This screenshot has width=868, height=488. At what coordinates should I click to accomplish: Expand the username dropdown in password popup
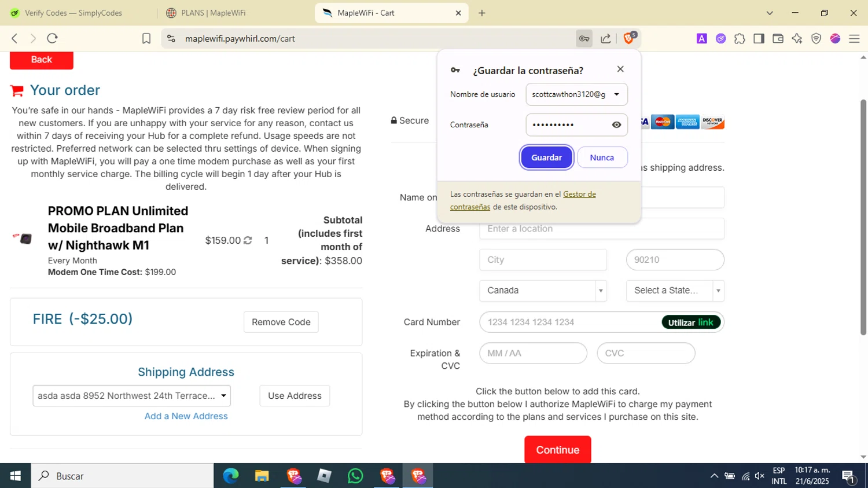tap(617, 94)
